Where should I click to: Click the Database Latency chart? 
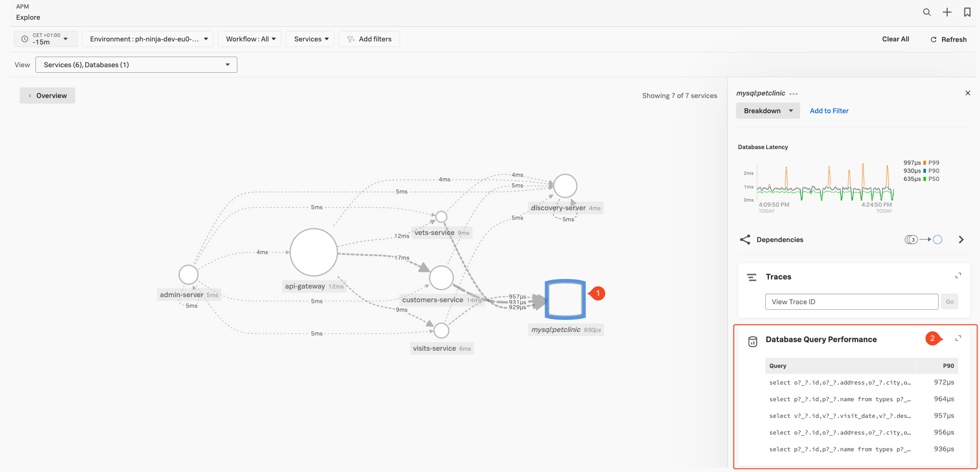[x=824, y=182]
